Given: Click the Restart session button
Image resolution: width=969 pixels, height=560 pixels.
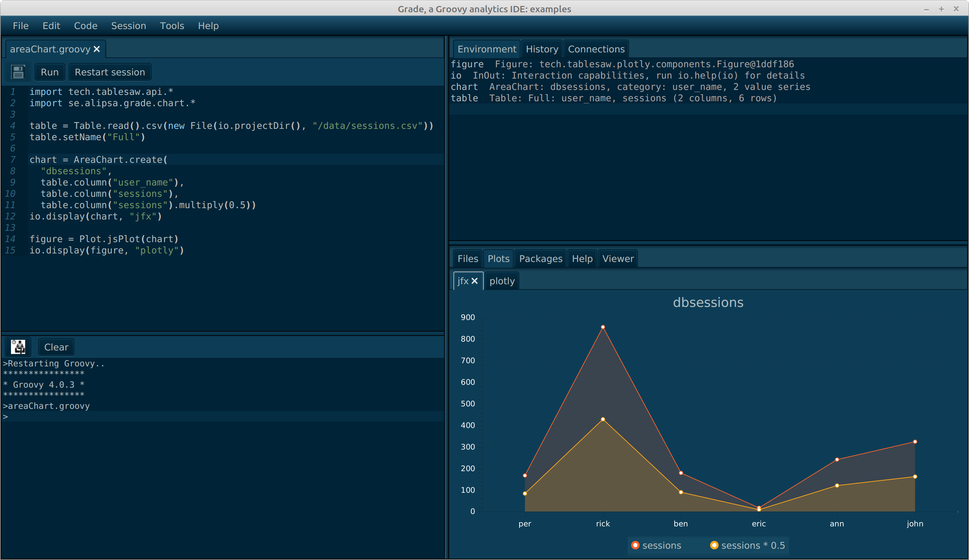Looking at the screenshot, I should click(x=109, y=72).
